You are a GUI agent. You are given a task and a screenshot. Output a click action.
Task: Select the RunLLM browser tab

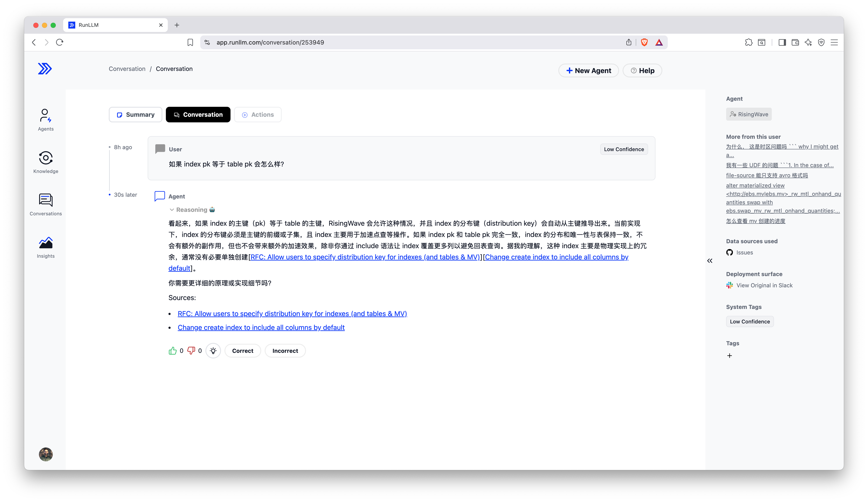[x=115, y=25]
